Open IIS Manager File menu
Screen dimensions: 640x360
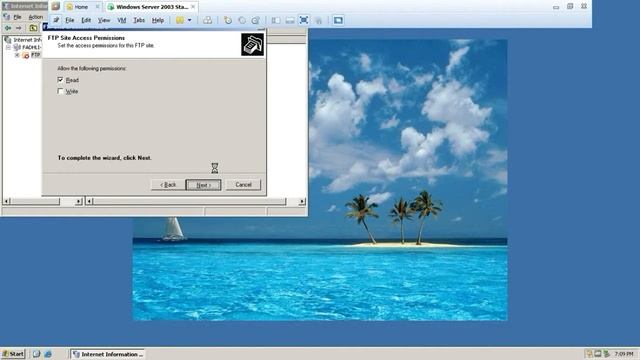[17, 17]
